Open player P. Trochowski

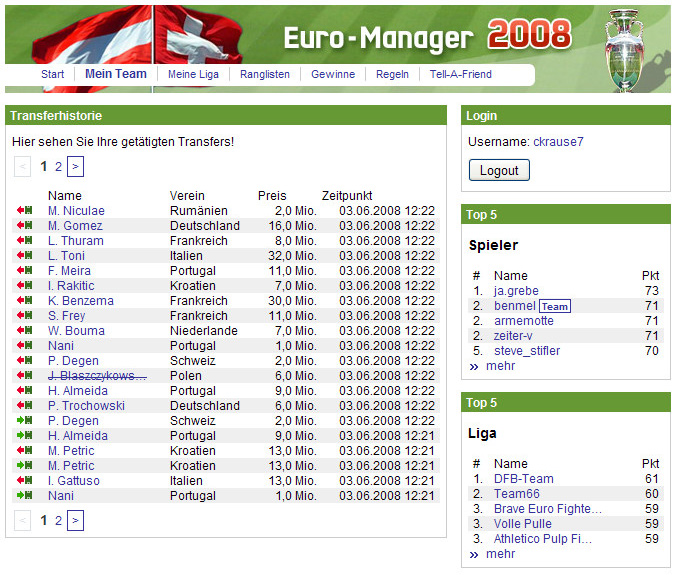point(86,406)
